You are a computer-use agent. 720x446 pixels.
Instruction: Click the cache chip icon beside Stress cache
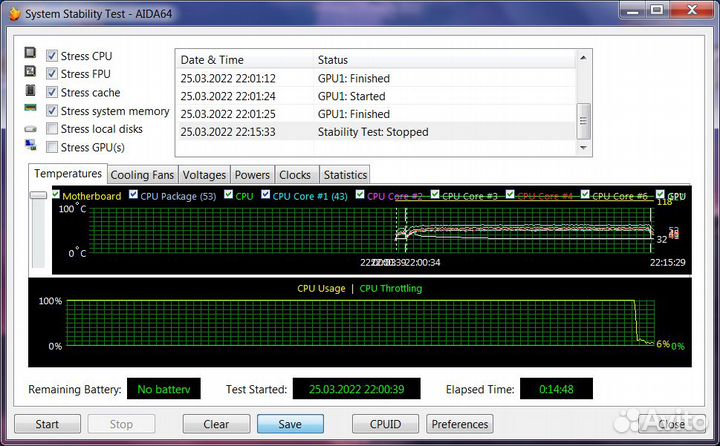(x=30, y=90)
